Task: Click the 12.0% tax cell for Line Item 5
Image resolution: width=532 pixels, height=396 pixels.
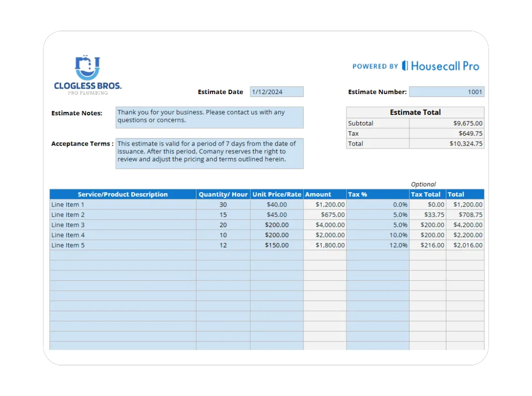Action: point(399,245)
